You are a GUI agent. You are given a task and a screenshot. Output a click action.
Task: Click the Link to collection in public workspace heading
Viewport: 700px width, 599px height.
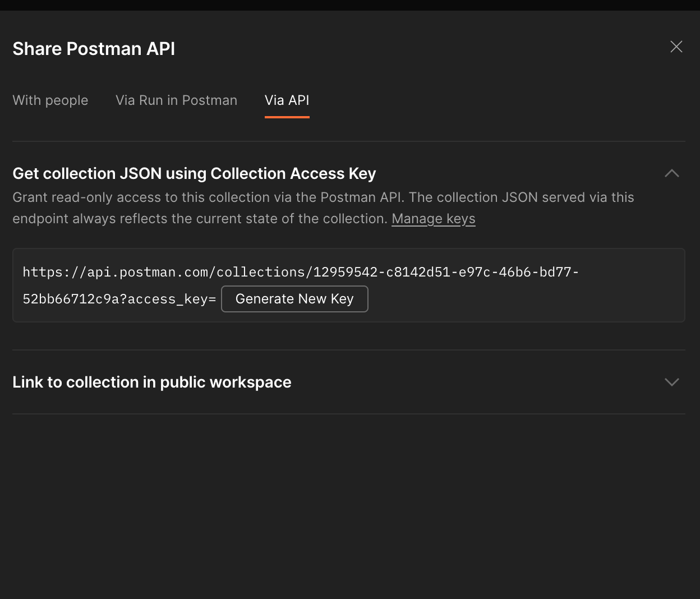tap(151, 382)
